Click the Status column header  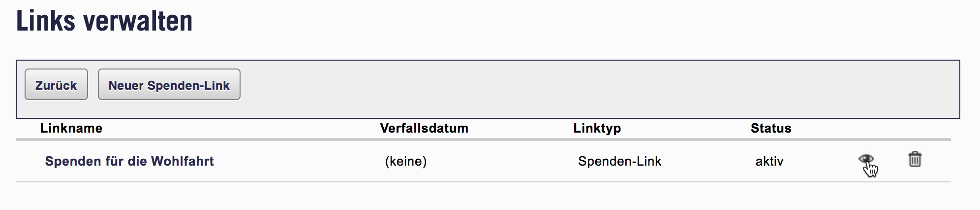[771, 128]
